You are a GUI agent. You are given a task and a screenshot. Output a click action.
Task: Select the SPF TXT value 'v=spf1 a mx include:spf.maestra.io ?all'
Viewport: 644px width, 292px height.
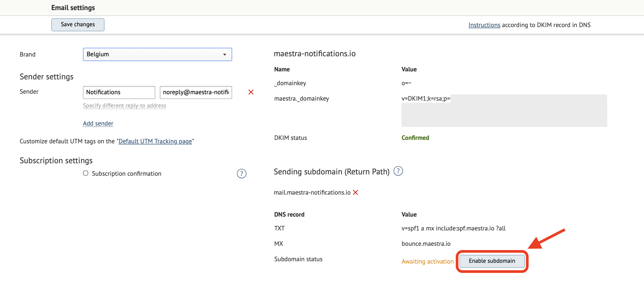(x=453, y=228)
